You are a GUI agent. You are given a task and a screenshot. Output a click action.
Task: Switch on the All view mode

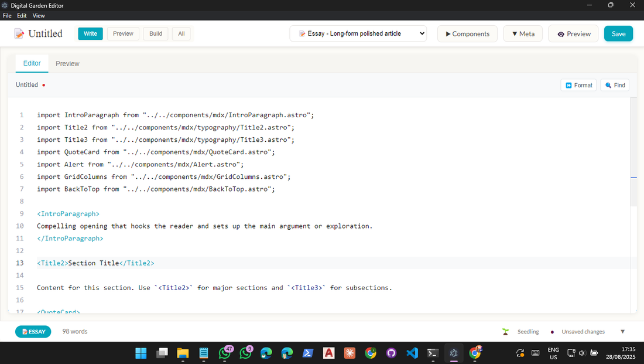click(x=181, y=33)
